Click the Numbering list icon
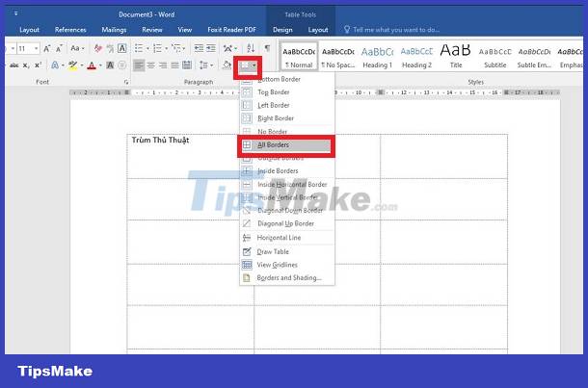 pos(157,48)
